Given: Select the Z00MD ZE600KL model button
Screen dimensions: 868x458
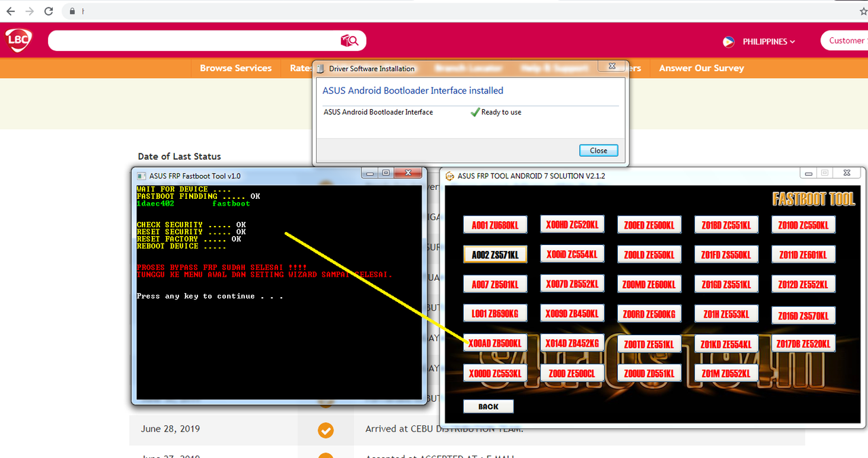Looking at the screenshot, I should click(649, 284).
